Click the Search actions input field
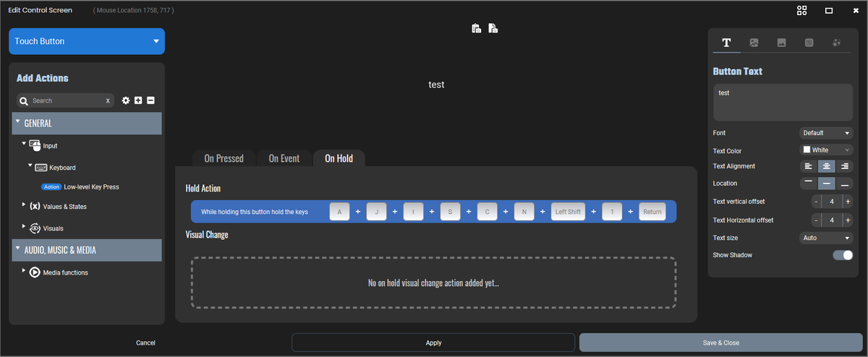Viewport: 868px width, 357px height. 67,100
